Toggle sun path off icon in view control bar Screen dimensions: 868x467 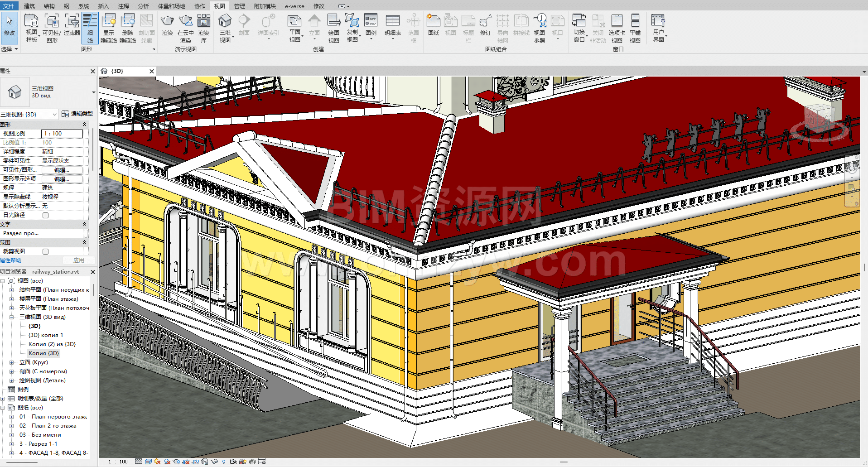tap(157, 462)
